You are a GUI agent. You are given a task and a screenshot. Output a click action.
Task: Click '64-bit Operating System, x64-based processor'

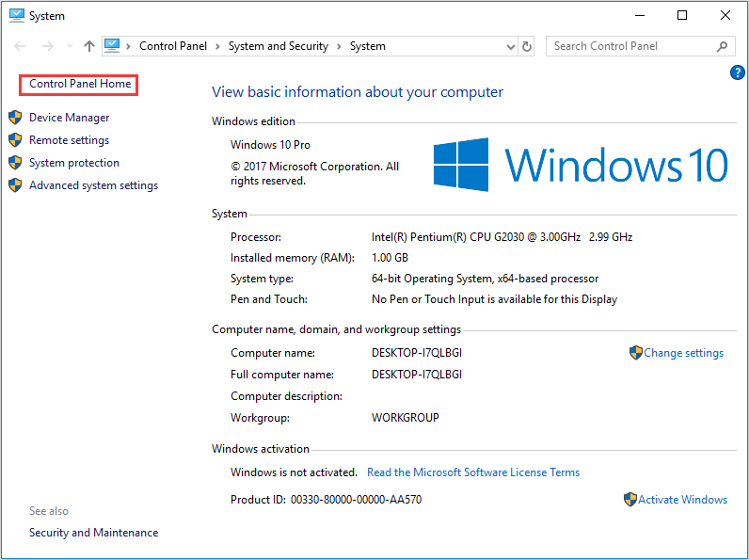485,279
